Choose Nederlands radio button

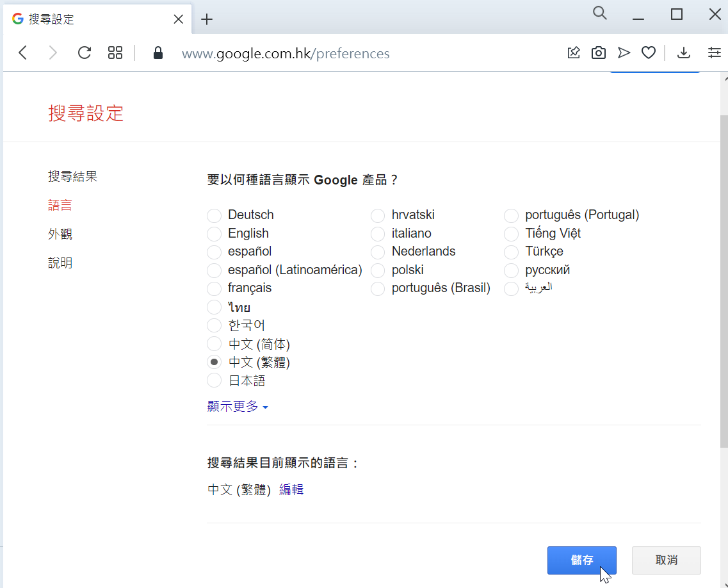[378, 252]
